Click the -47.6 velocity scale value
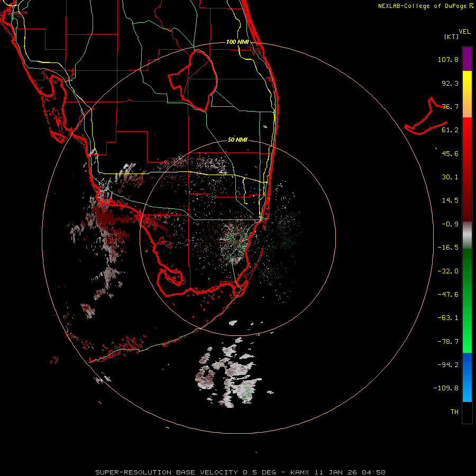This screenshot has width=476, height=476. (448, 295)
